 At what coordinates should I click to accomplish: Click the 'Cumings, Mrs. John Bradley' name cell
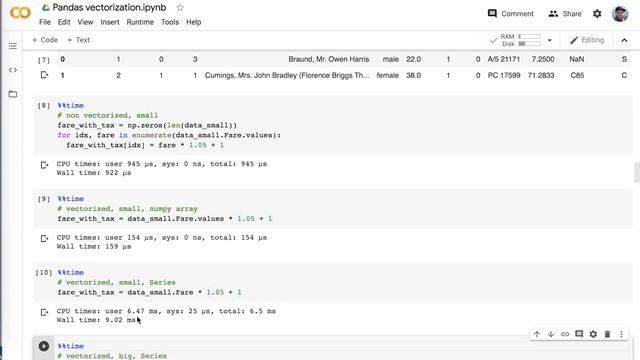coord(287,76)
